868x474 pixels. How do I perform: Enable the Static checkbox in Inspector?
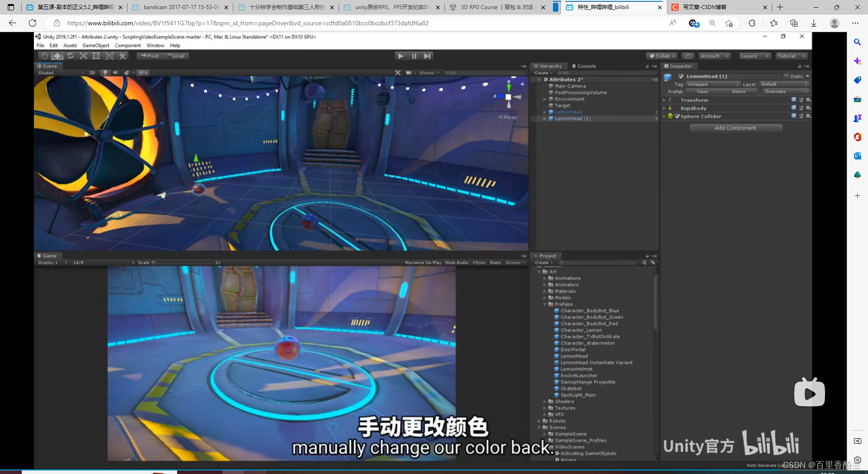pyautogui.click(x=786, y=76)
